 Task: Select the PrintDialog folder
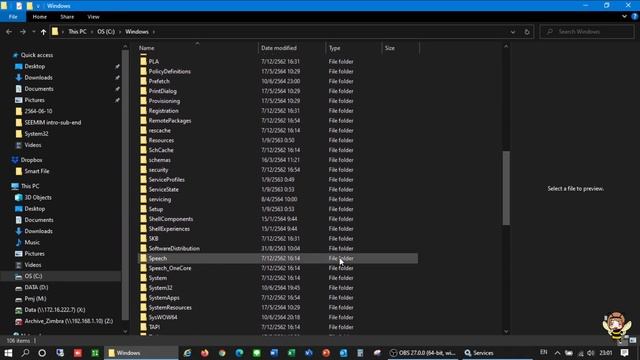(x=162, y=91)
